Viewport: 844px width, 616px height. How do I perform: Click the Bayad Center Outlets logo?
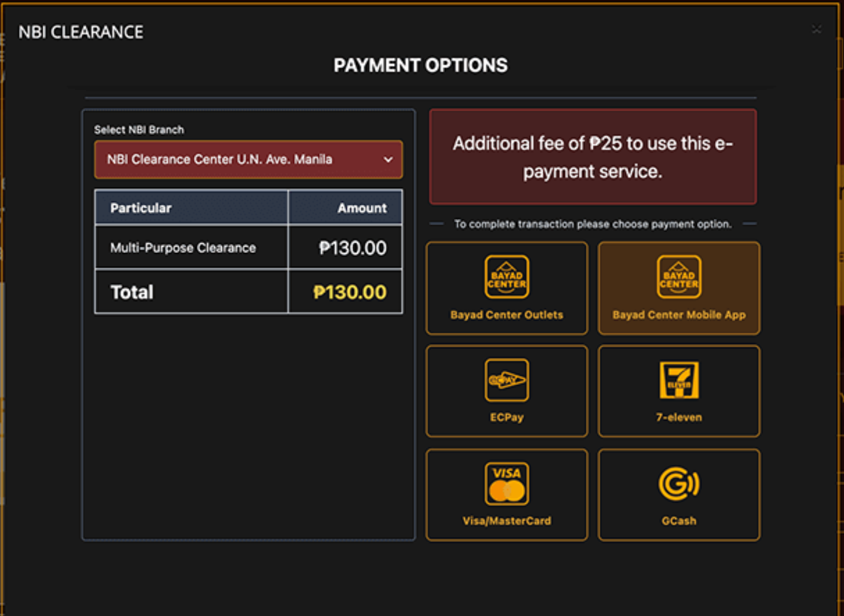point(506,277)
